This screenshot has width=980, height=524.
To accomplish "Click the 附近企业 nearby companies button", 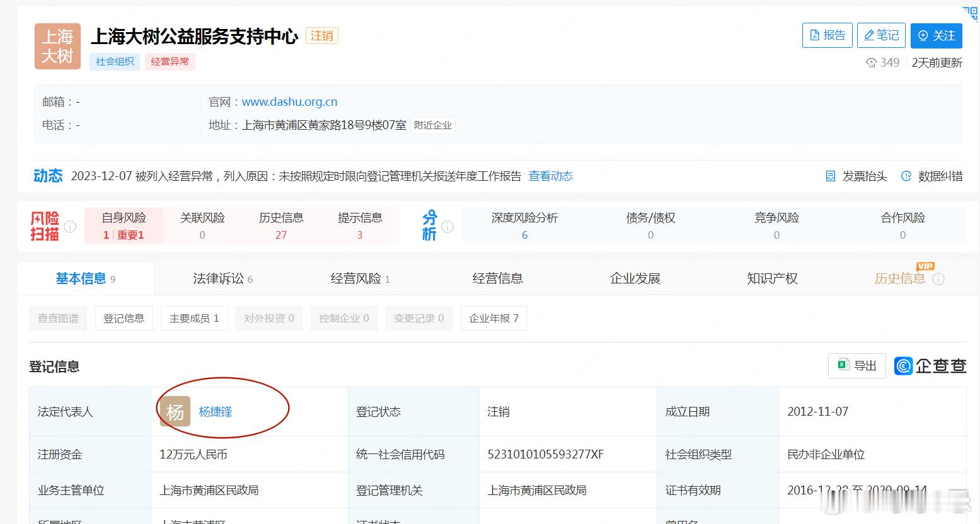I will coord(432,125).
